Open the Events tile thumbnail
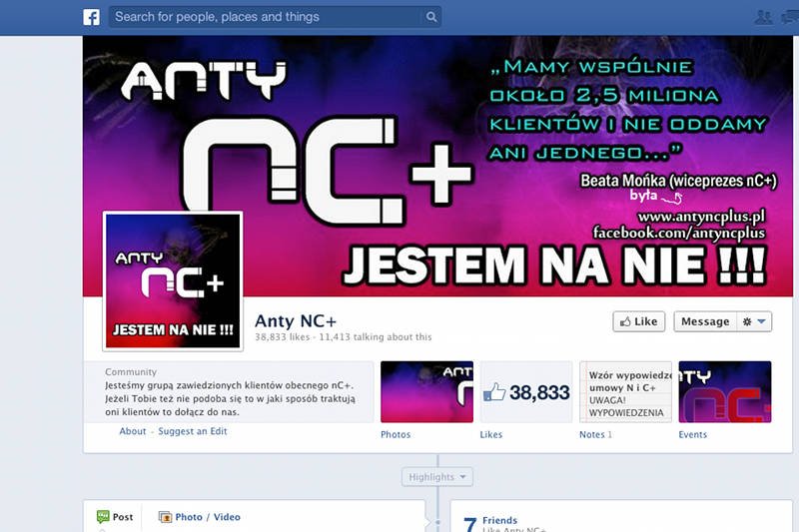The image size is (799, 532). point(725,392)
